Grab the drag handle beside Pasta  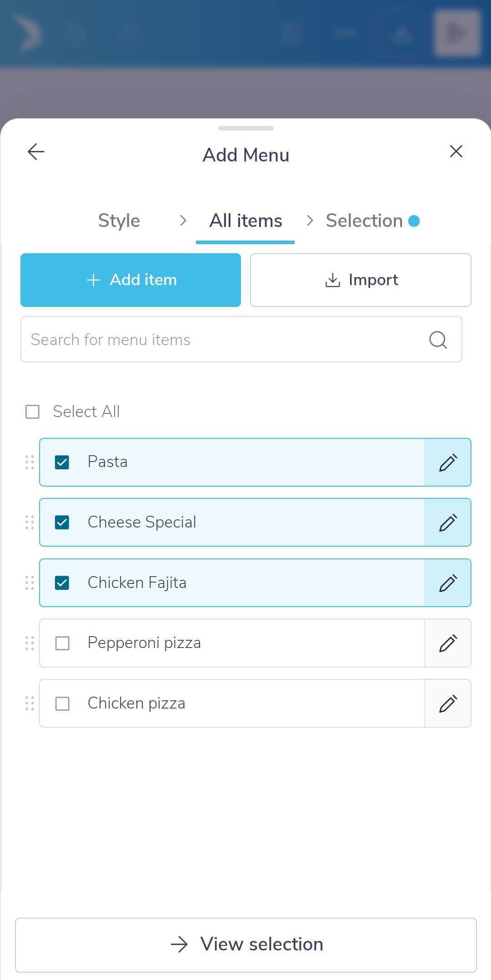click(30, 462)
